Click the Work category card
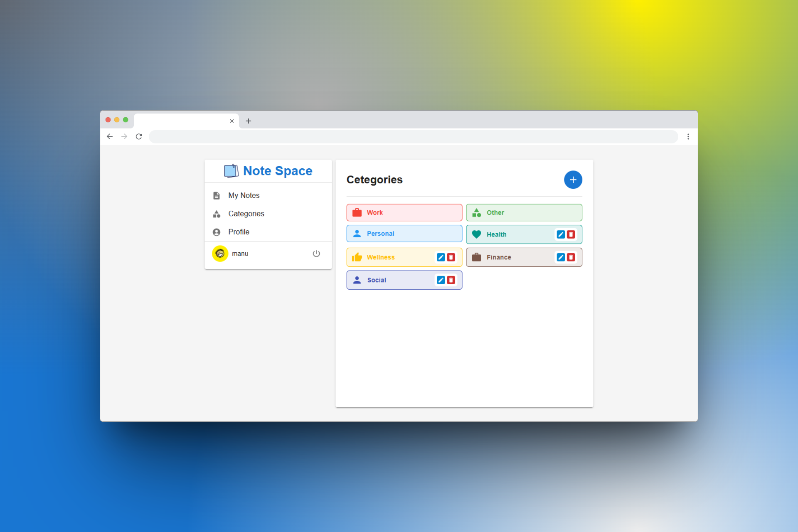 tap(404, 212)
